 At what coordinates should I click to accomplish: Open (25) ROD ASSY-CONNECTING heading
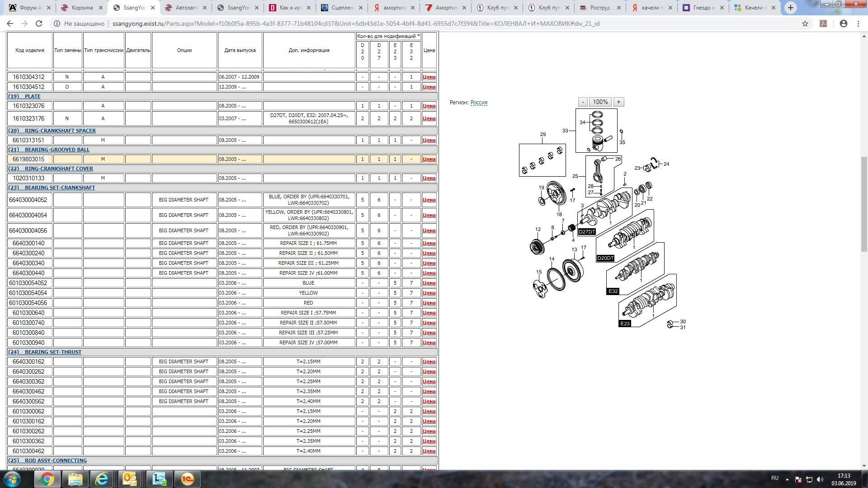click(47, 460)
